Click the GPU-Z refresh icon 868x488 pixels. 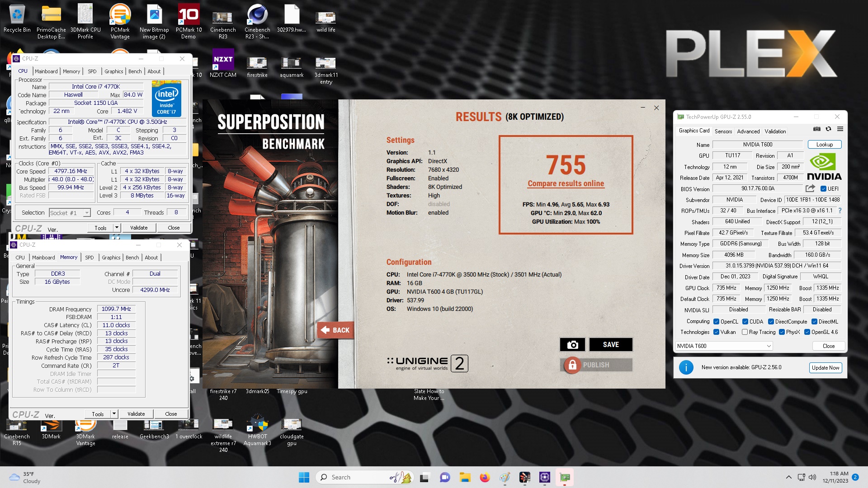tap(828, 129)
